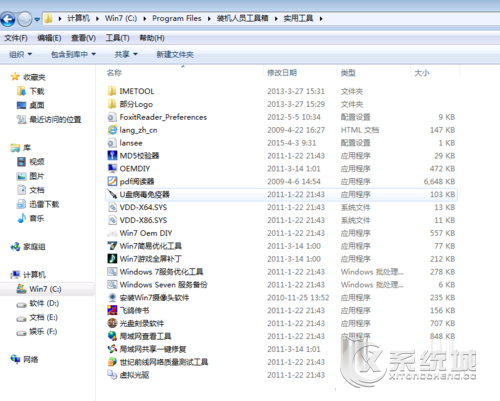Expand the arrow after 实用工具 breadcrumb
The width and height of the screenshot is (500, 401).
coord(321,19)
